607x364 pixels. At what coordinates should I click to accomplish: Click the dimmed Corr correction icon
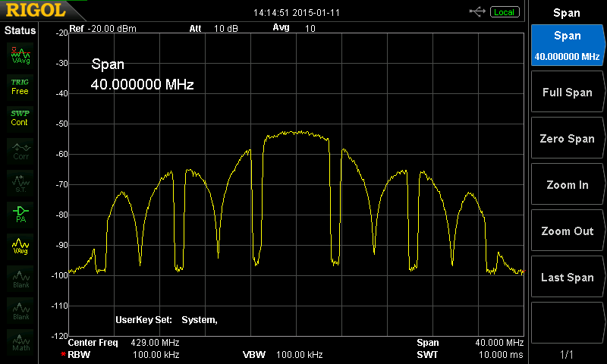tap(20, 150)
